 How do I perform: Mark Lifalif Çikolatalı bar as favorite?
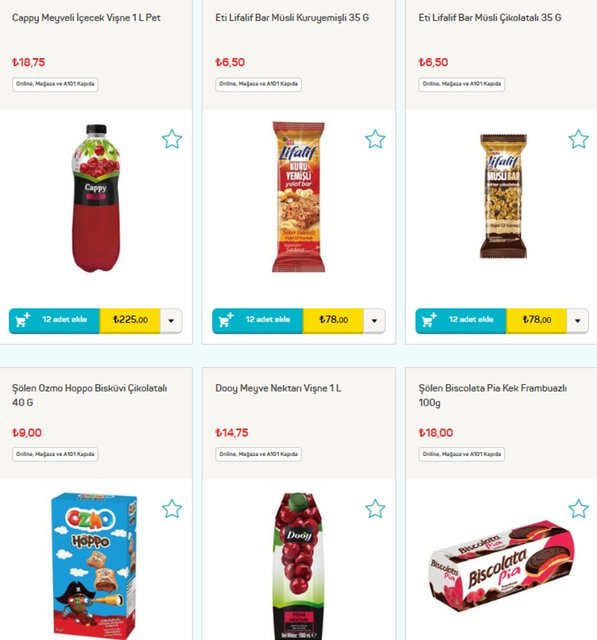click(579, 139)
